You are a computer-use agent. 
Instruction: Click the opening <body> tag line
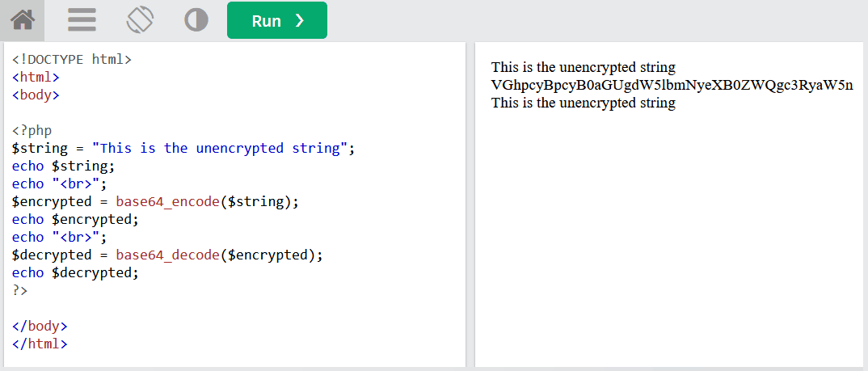pos(36,95)
